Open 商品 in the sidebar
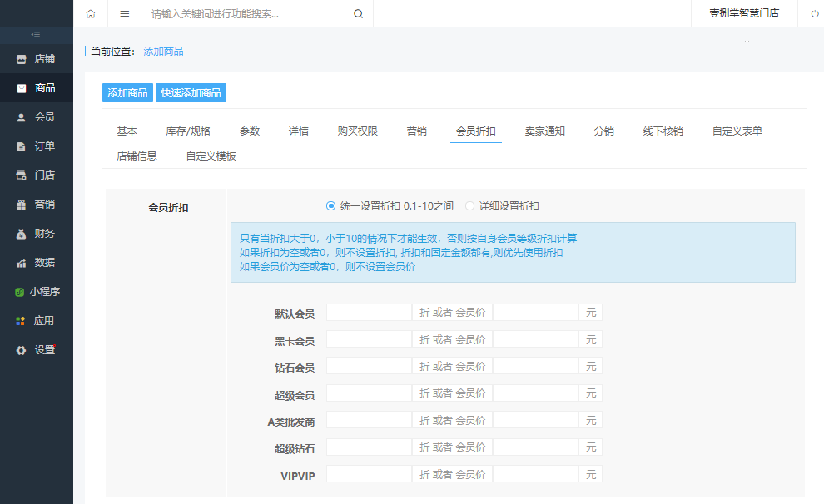 pos(37,87)
